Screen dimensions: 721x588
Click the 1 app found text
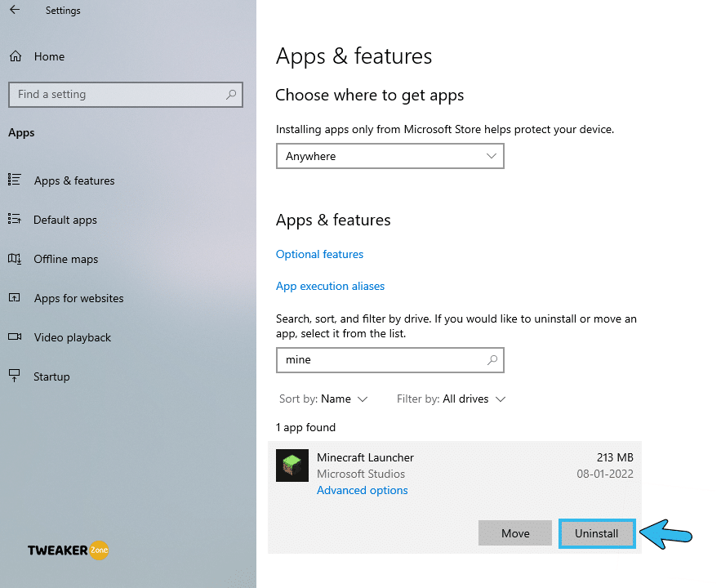(x=305, y=428)
